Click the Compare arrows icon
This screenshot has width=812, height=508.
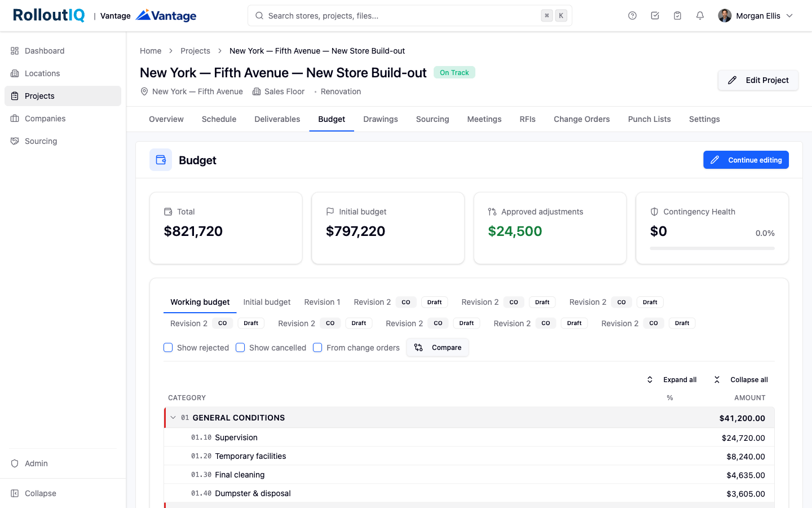pos(418,348)
